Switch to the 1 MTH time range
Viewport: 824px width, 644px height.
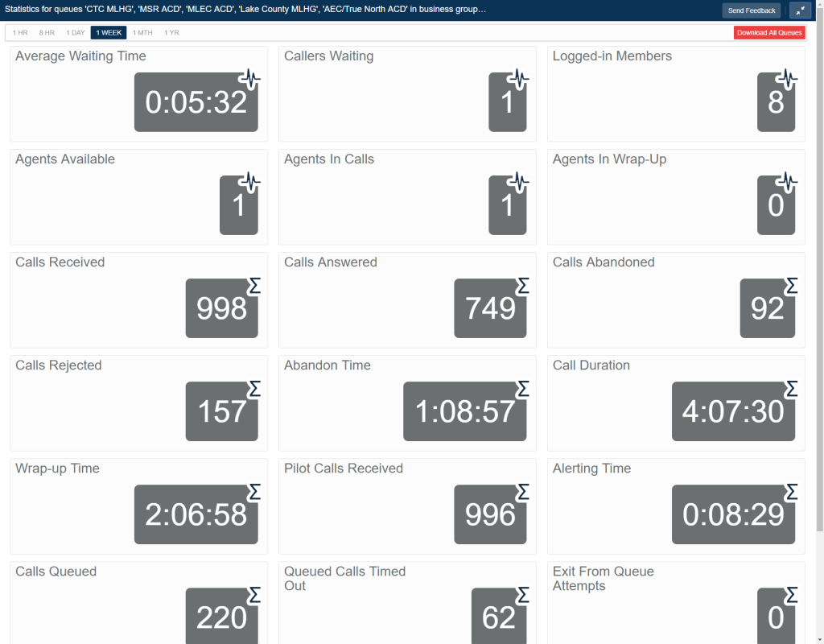point(142,32)
